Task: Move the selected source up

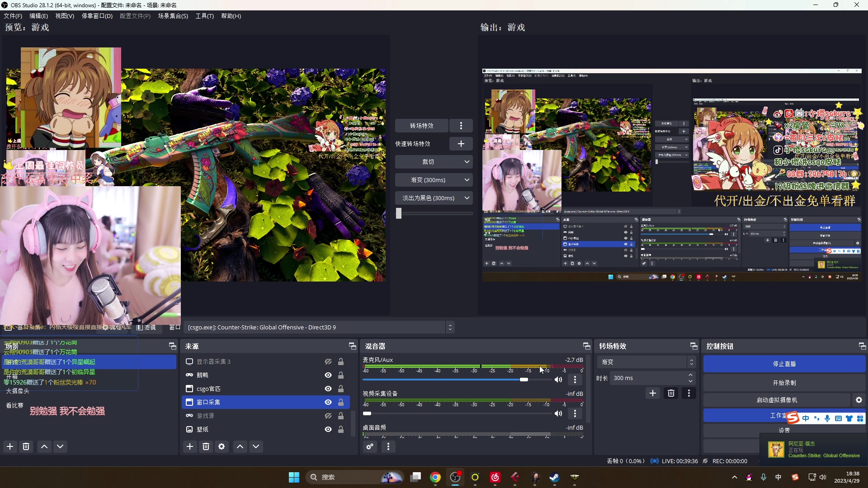Action: pos(240,446)
